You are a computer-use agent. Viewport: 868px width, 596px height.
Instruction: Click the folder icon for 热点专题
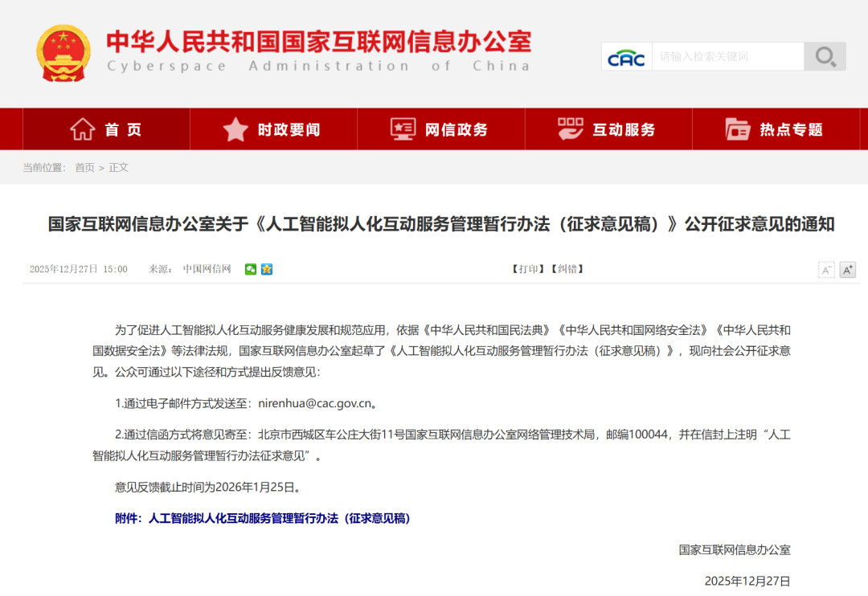737,129
